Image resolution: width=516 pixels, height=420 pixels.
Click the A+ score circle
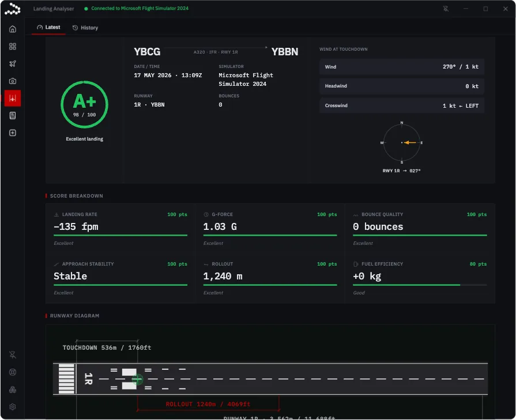coord(84,105)
